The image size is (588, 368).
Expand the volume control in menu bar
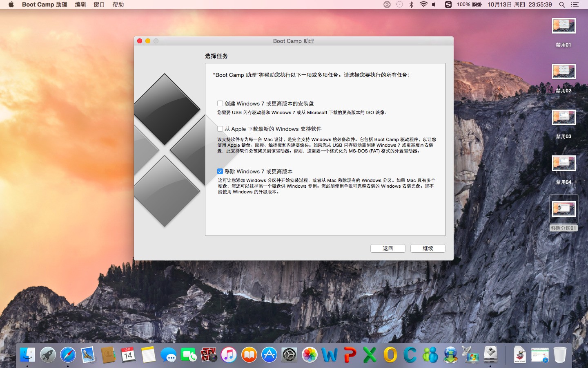434,4
